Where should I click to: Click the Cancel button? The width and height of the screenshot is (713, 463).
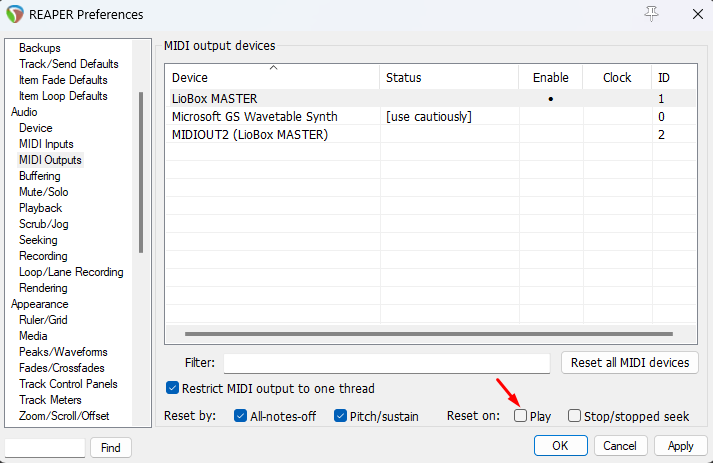(x=619, y=445)
